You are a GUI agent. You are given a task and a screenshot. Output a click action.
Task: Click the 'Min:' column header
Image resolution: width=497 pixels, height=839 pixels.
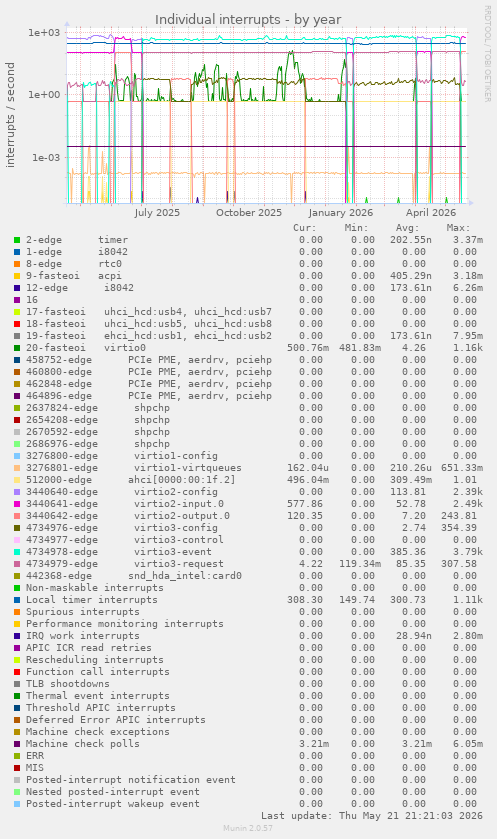pos(356,228)
